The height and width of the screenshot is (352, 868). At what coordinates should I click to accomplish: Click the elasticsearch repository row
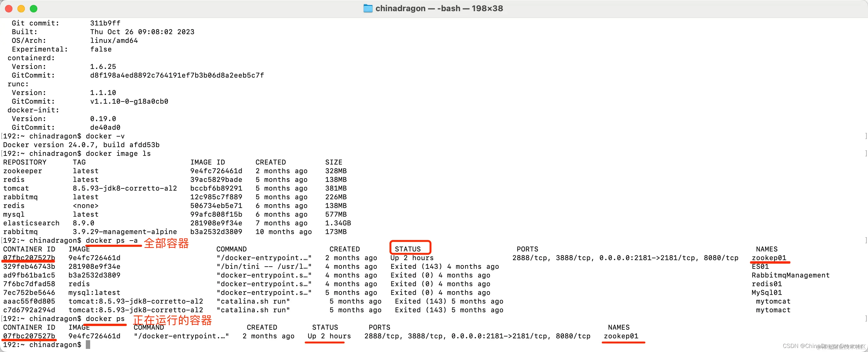click(x=31, y=223)
